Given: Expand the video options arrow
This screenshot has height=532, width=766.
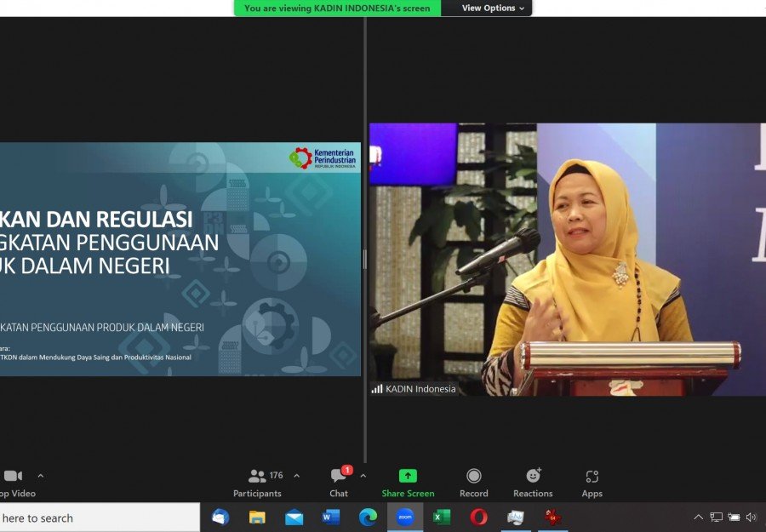Looking at the screenshot, I should coord(40,476).
